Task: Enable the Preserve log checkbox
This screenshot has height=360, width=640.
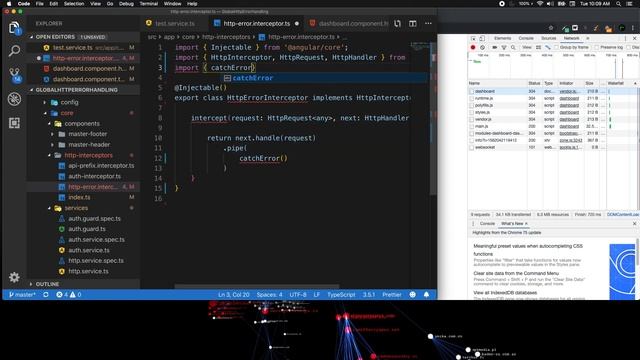Action: click(x=597, y=47)
